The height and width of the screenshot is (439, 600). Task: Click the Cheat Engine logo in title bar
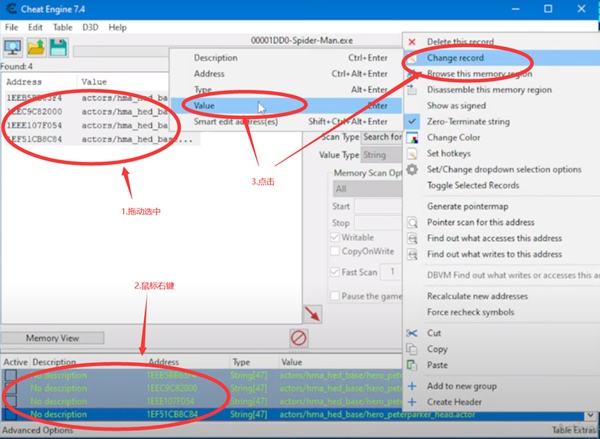(11, 9)
